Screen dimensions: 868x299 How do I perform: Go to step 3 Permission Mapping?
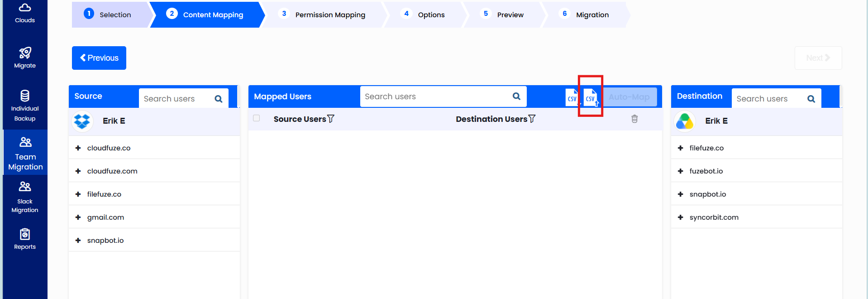pyautogui.click(x=324, y=14)
